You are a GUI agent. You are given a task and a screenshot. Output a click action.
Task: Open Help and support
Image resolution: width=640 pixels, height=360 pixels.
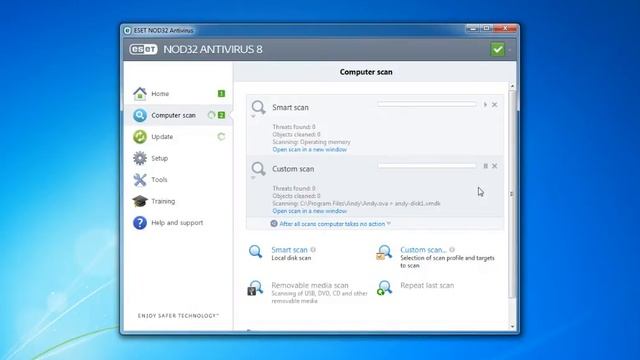pyautogui.click(x=178, y=223)
